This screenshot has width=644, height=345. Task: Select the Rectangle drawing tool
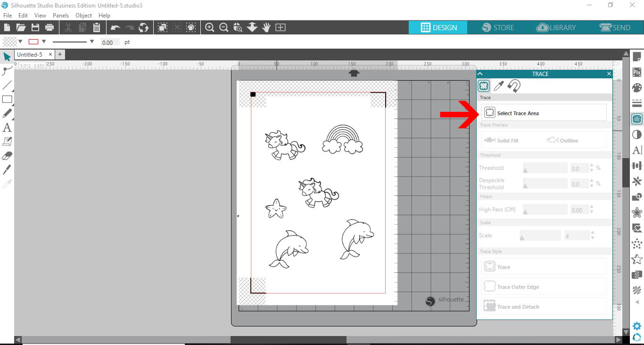tap(7, 99)
